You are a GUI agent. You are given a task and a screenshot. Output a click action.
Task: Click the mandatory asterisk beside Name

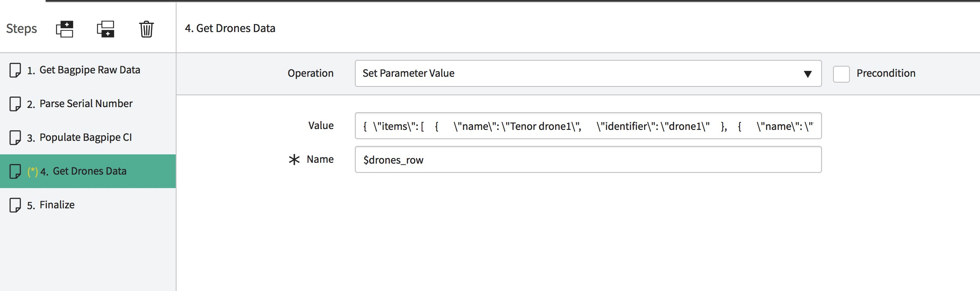pyautogui.click(x=294, y=159)
